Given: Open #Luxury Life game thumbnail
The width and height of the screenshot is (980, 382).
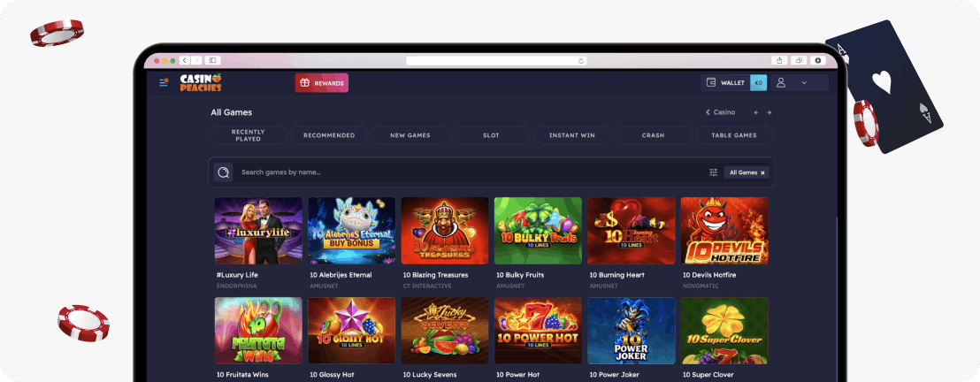Looking at the screenshot, I should (x=258, y=231).
